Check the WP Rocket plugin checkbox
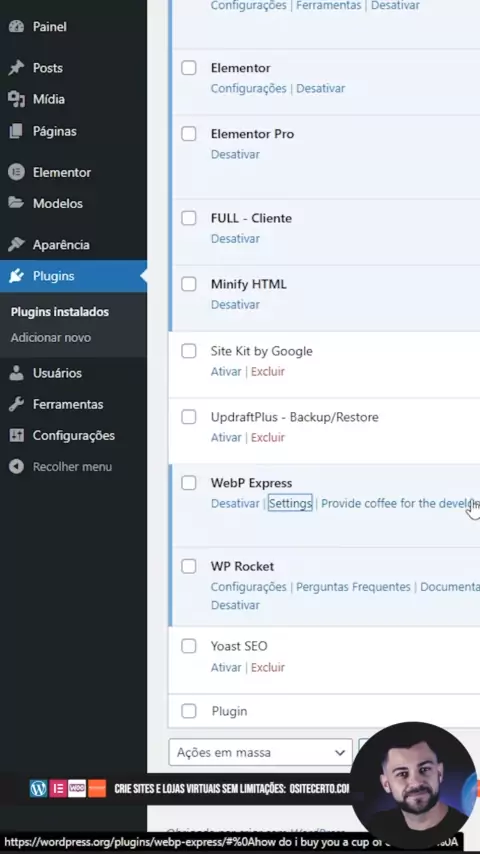Viewport: 480px width, 854px height. tap(189, 566)
